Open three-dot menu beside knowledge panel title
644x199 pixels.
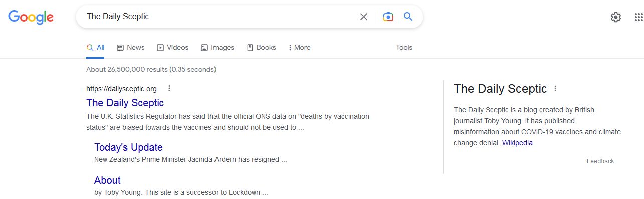point(555,89)
